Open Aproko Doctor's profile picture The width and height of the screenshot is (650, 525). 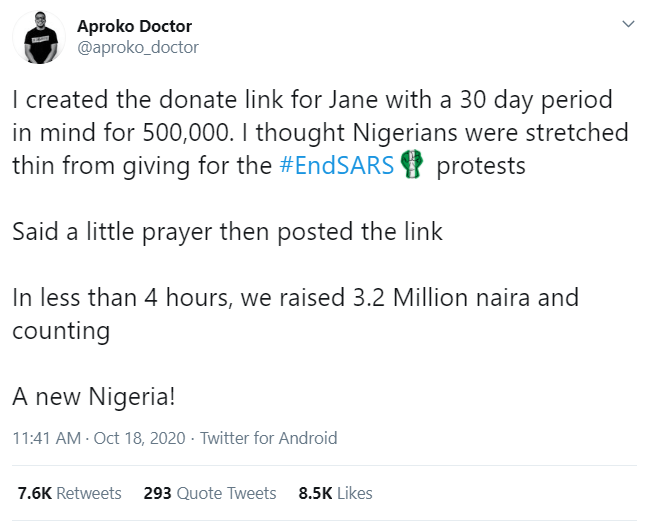(x=41, y=38)
